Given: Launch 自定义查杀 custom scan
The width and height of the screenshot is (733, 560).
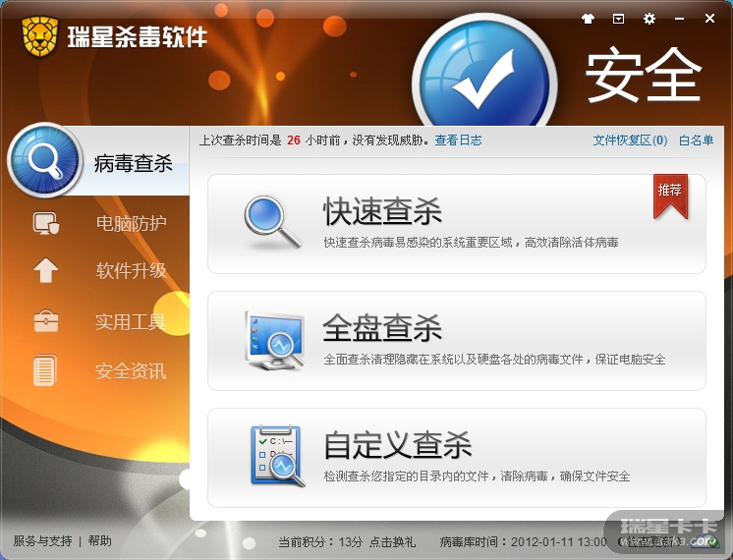Looking at the screenshot, I should coord(456,458).
